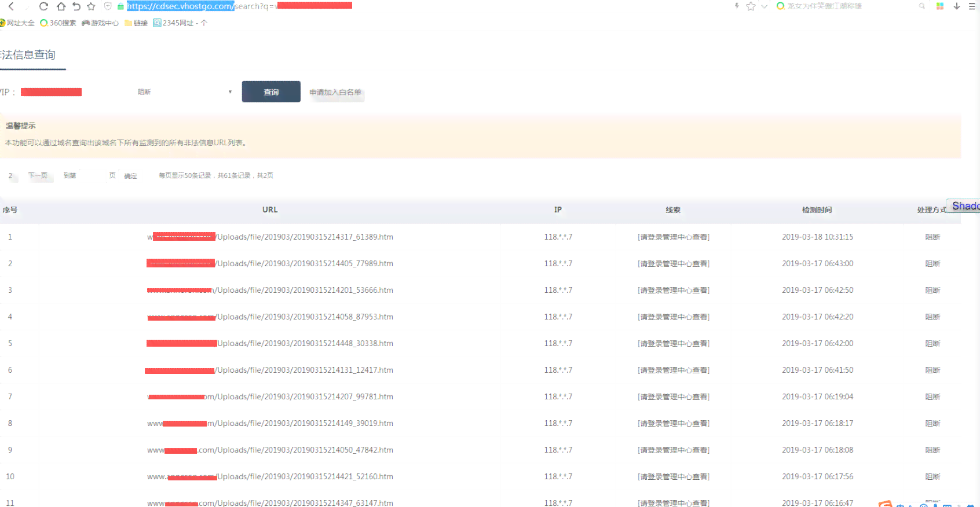Click the green padlock site-security icon
980x507 pixels.
[x=120, y=6]
